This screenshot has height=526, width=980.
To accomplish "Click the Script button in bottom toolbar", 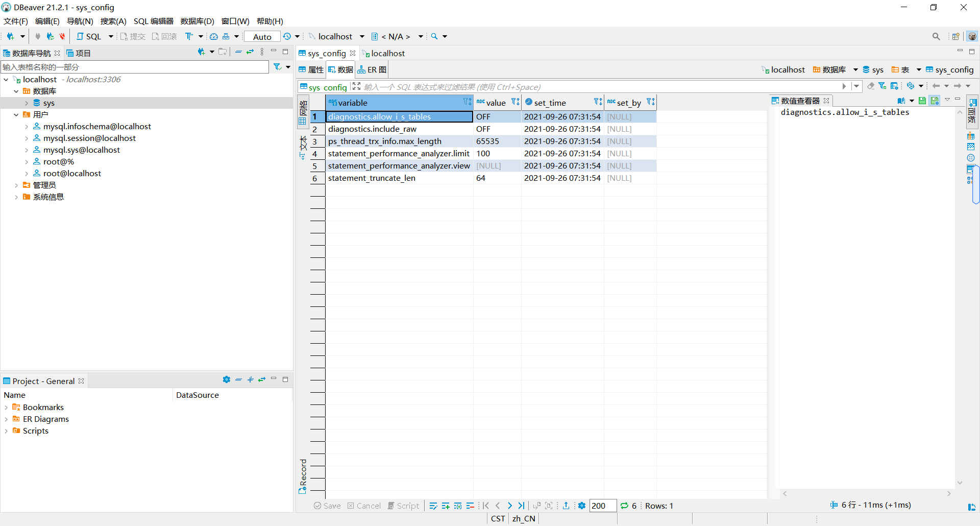I will [403, 506].
